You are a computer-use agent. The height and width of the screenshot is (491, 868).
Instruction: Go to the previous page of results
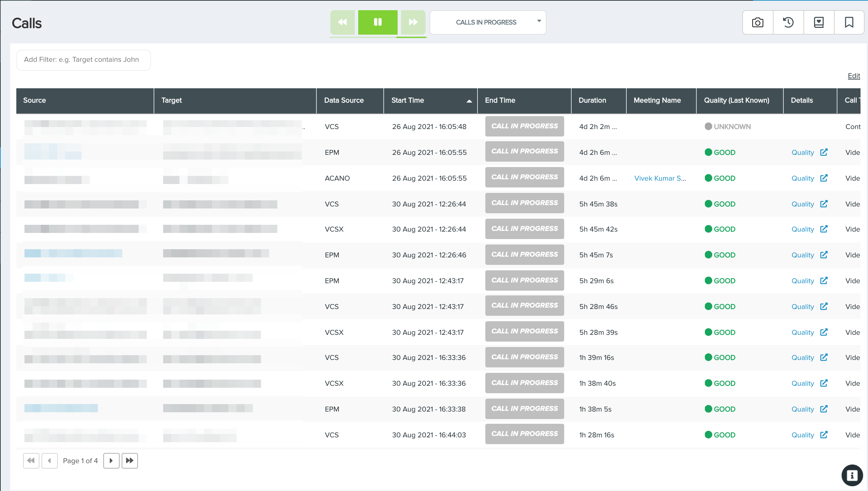tap(50, 461)
